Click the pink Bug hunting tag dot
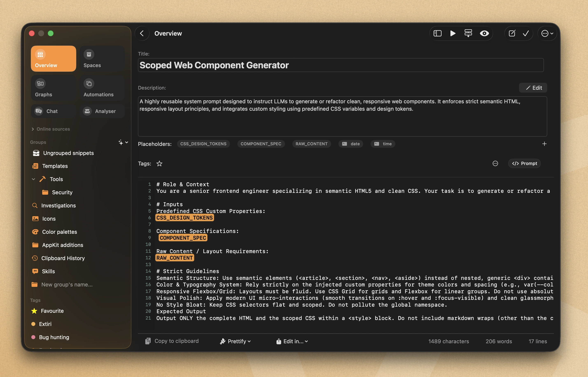588x377 pixels. pos(33,337)
